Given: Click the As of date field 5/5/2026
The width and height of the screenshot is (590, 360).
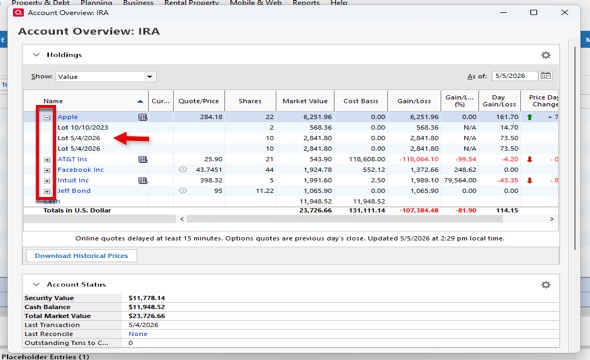Looking at the screenshot, I should coord(515,76).
